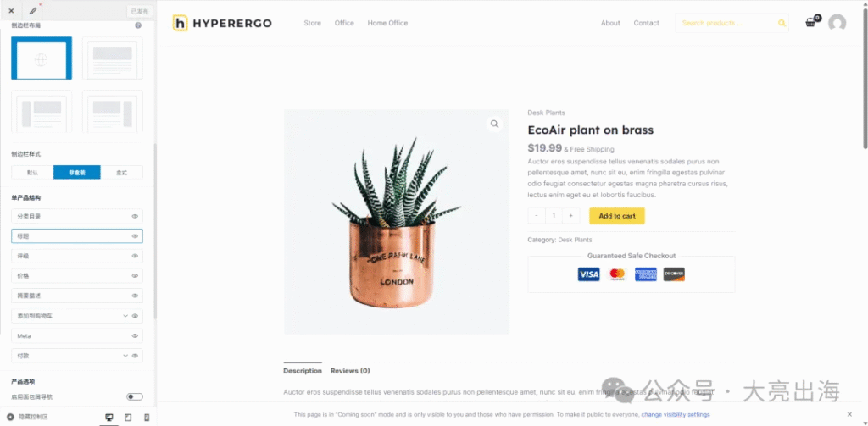Open the help icon beside 侧边栏布局

click(138, 25)
